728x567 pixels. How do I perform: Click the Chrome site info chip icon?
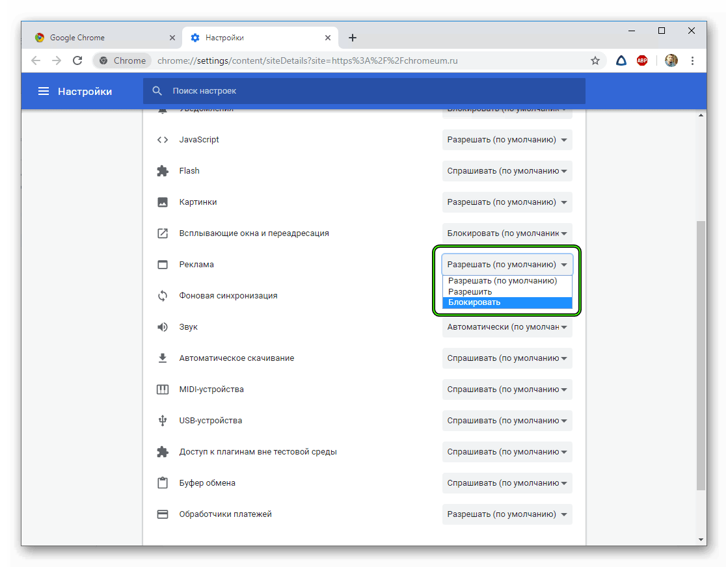pyautogui.click(x=103, y=60)
